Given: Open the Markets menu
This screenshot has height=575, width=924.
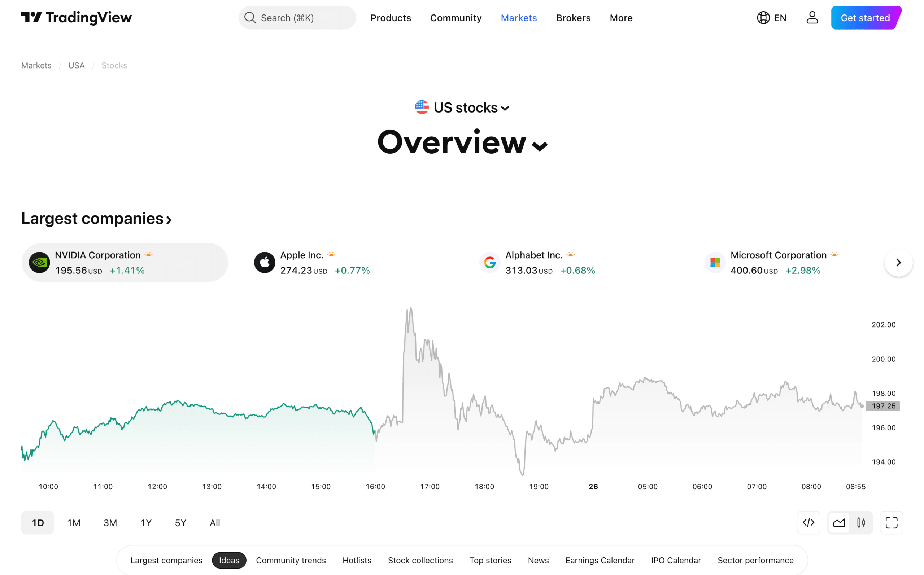Looking at the screenshot, I should click(519, 17).
